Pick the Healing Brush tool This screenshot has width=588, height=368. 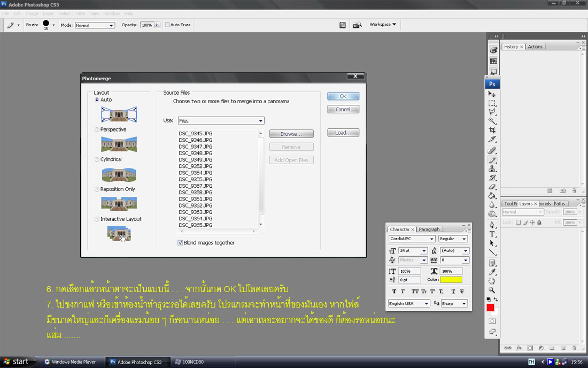pos(492,151)
